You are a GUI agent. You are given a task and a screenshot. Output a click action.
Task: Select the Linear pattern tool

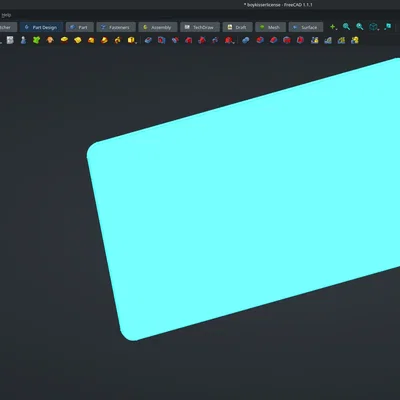click(x=328, y=40)
